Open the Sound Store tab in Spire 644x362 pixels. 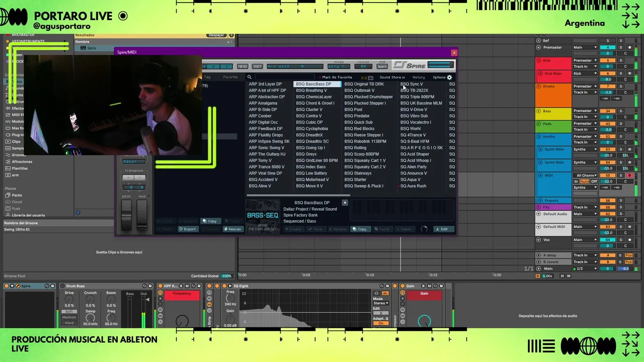pos(392,77)
